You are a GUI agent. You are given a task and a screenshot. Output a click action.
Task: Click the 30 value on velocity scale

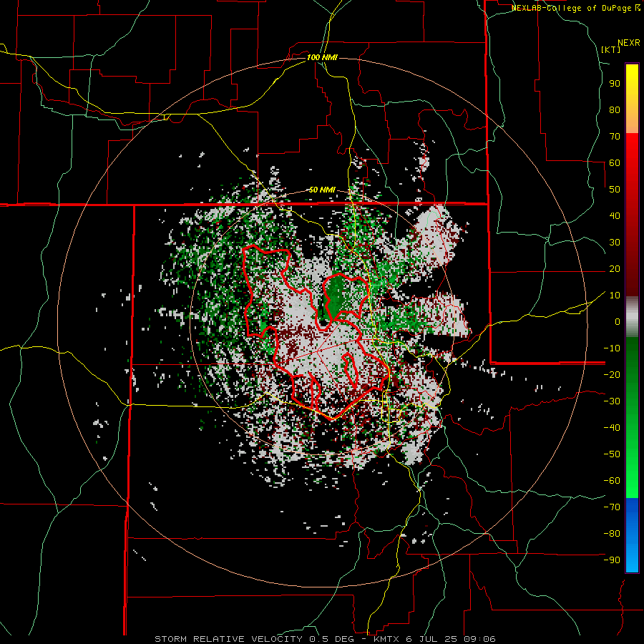tap(615, 243)
